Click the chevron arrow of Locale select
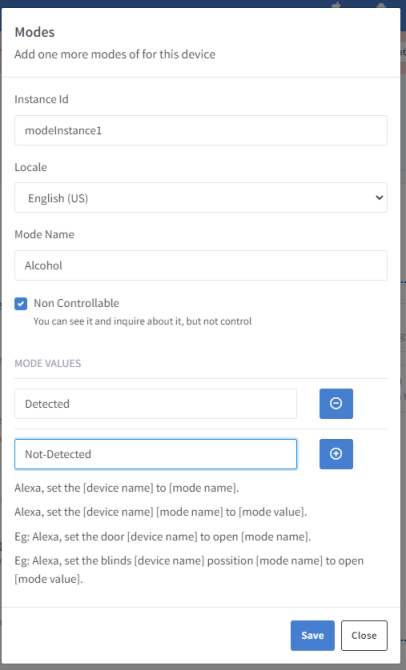Image resolution: width=406 pixels, height=670 pixels. [x=379, y=198]
